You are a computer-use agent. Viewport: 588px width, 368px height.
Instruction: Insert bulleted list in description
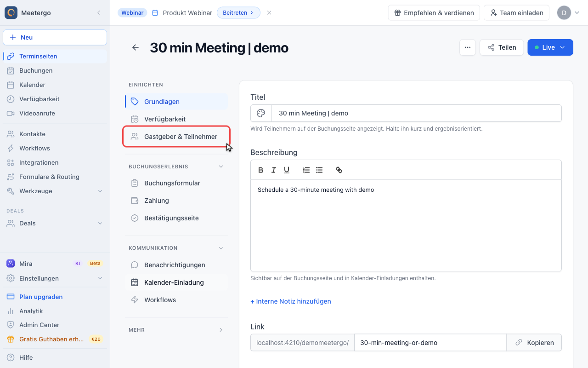pyautogui.click(x=319, y=170)
